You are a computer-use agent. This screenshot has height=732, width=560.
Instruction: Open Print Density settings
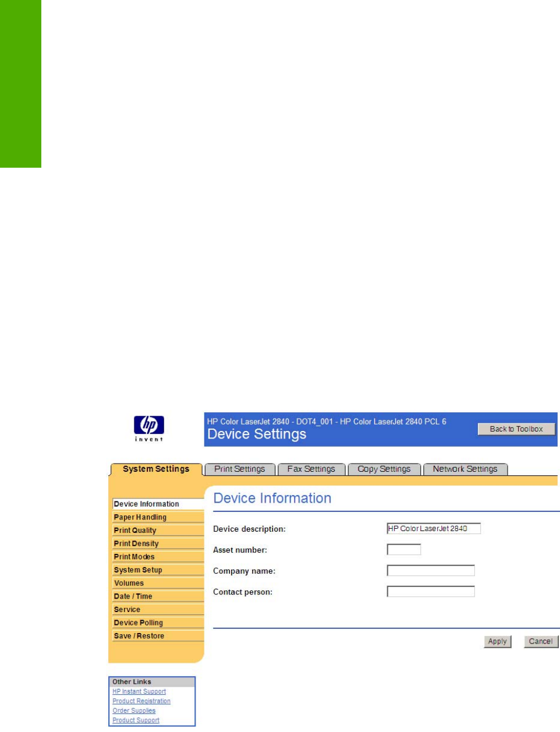[x=158, y=544]
